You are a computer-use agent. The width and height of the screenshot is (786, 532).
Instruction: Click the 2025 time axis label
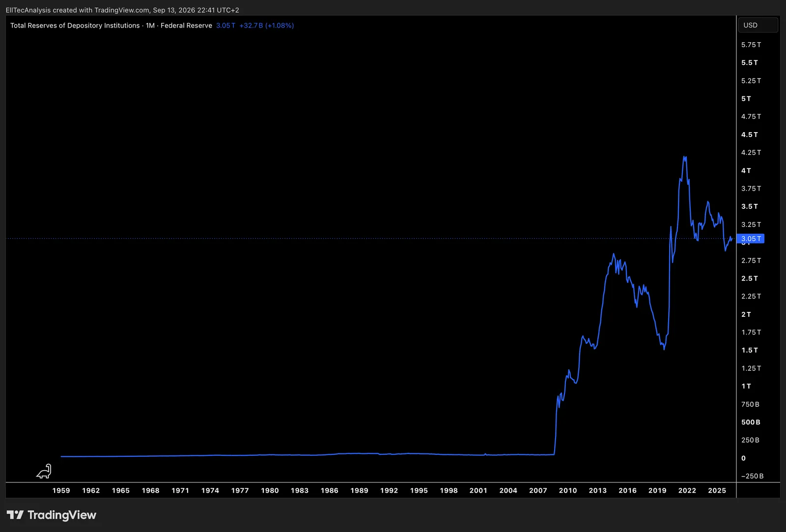(x=717, y=490)
